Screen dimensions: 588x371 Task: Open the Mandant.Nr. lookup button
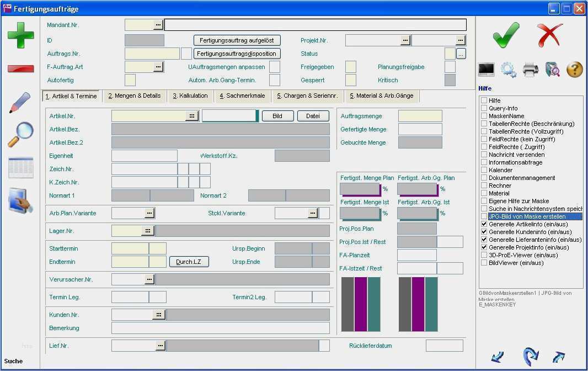tap(158, 25)
